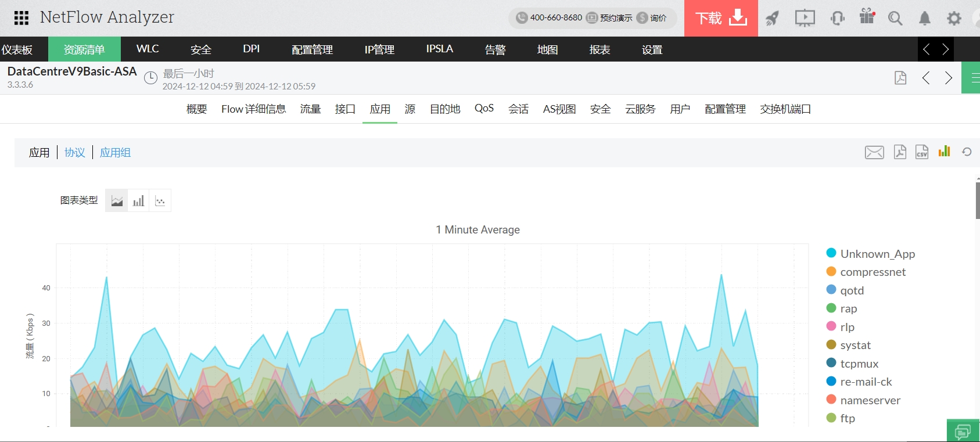This screenshot has width=980, height=442.
Task: Go to the 告警 menu item
Action: [x=495, y=49]
